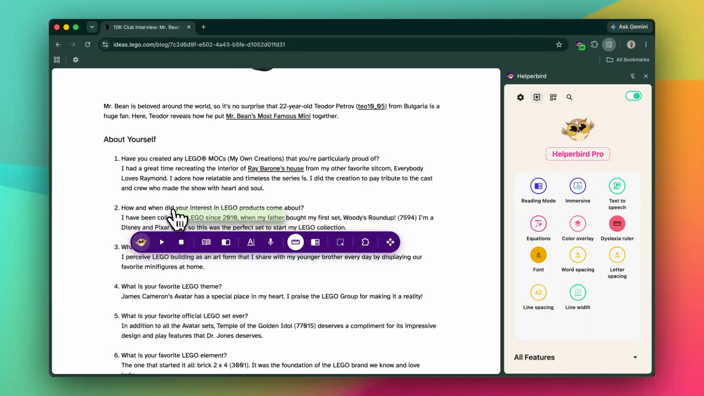Open the apps grid in bookmarks bar
Viewport: 704px width, 396px height.
click(x=57, y=60)
